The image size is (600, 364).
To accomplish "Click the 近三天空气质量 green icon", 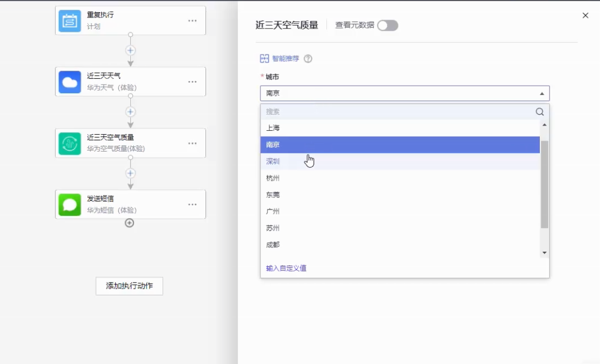I will coord(70,144).
